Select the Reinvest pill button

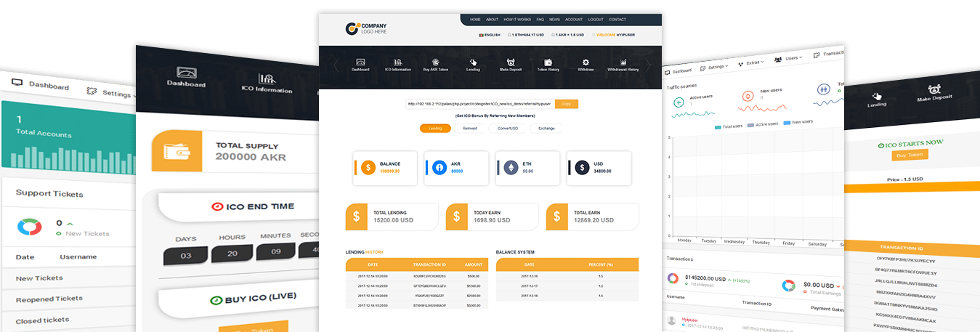pyautogui.click(x=470, y=129)
